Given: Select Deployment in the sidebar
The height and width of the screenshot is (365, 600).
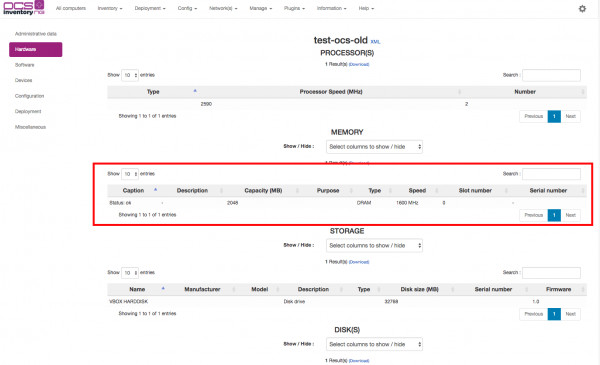Looking at the screenshot, I should coord(28,111).
